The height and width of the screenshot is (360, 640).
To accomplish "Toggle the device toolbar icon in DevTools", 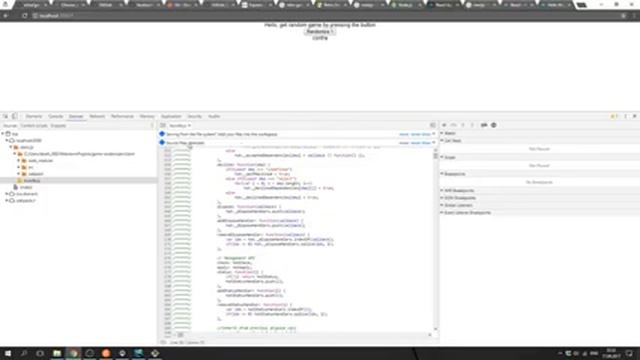I will 14,116.
